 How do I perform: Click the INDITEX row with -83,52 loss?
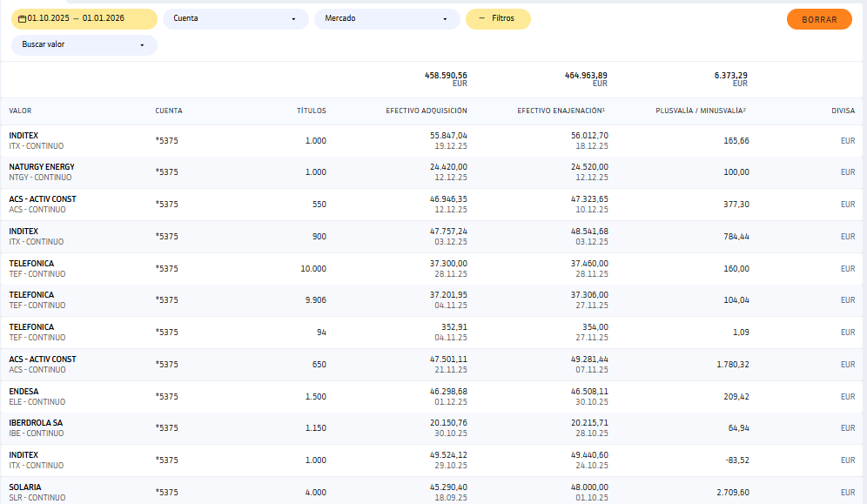pos(24,455)
